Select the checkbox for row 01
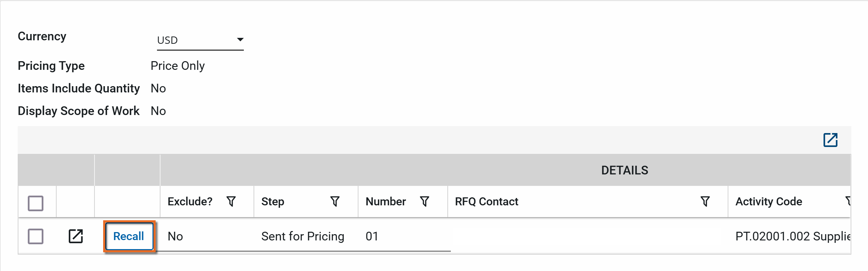This screenshot has height=271, width=868. pos(35,236)
